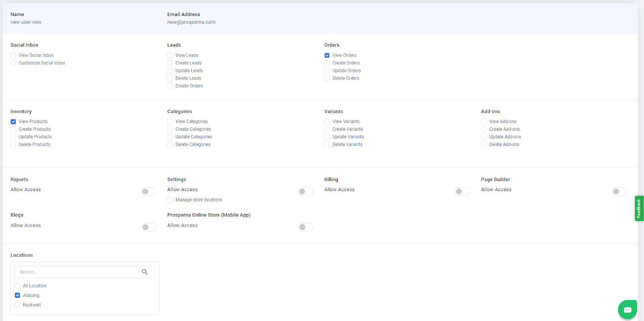Enable the Create Products permission

pos(13,129)
